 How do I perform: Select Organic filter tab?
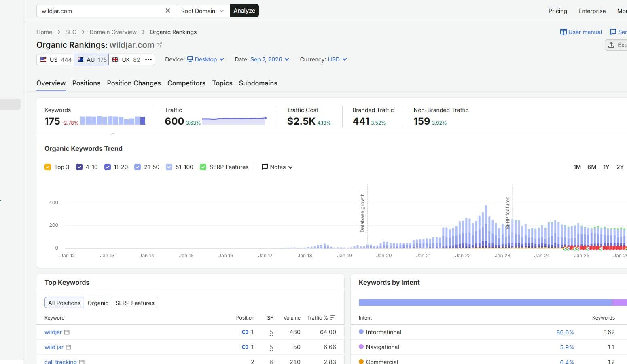pyautogui.click(x=98, y=303)
